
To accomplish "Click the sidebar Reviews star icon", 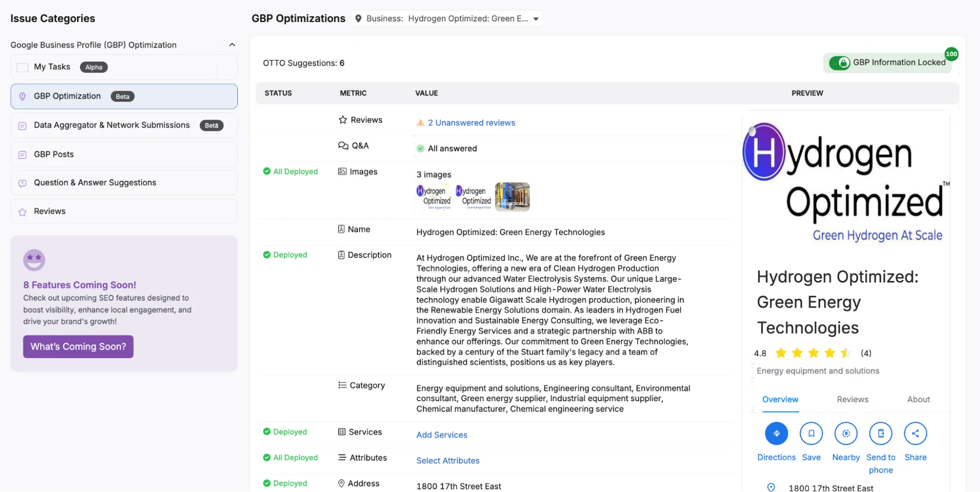I will click(x=23, y=212).
